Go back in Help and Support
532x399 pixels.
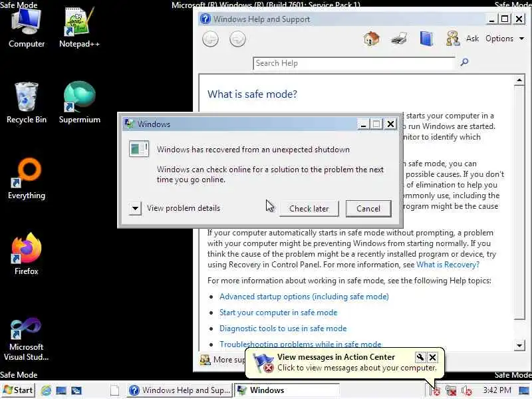210,39
